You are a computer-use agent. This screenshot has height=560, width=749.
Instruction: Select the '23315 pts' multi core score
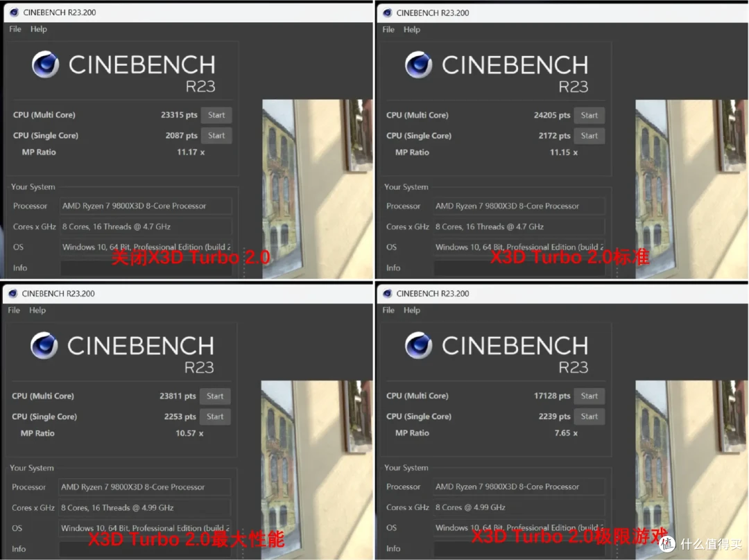pos(179,115)
